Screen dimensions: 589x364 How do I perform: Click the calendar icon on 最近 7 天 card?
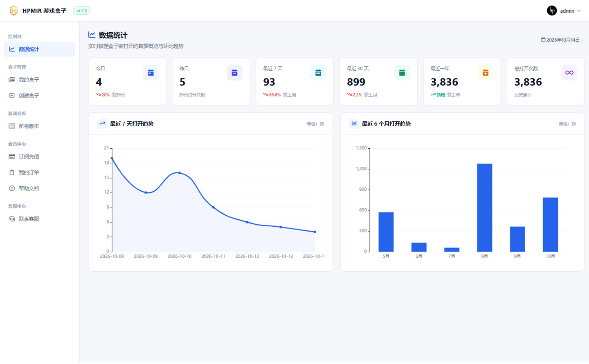pyautogui.click(x=318, y=73)
